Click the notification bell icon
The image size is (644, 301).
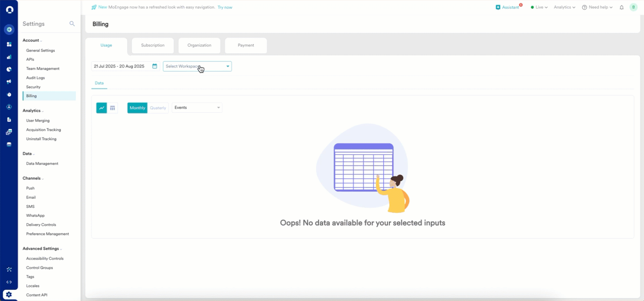(622, 8)
